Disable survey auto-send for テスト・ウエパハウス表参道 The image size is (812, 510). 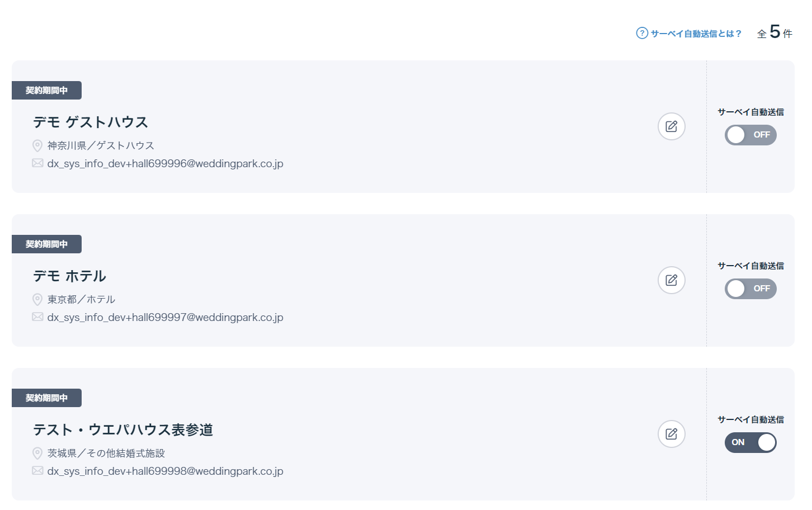pos(750,442)
